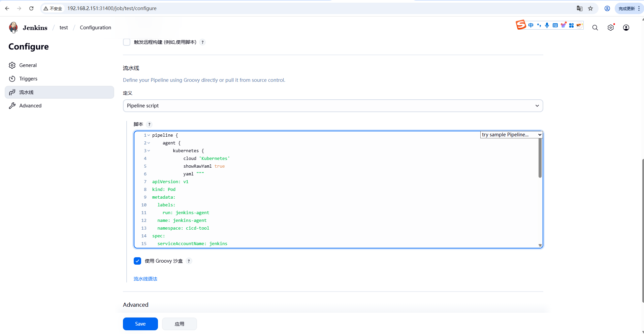Uncheck the 使用 Groovy 沙盒 checkbox
This screenshot has width=644, height=334.
[x=137, y=261]
